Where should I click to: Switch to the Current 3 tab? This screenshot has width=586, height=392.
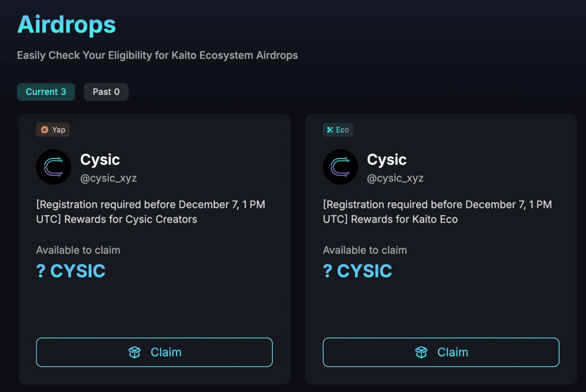point(46,92)
